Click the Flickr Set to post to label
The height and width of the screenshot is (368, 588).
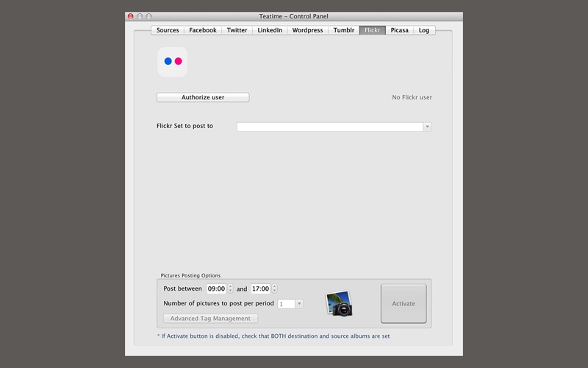(x=185, y=126)
